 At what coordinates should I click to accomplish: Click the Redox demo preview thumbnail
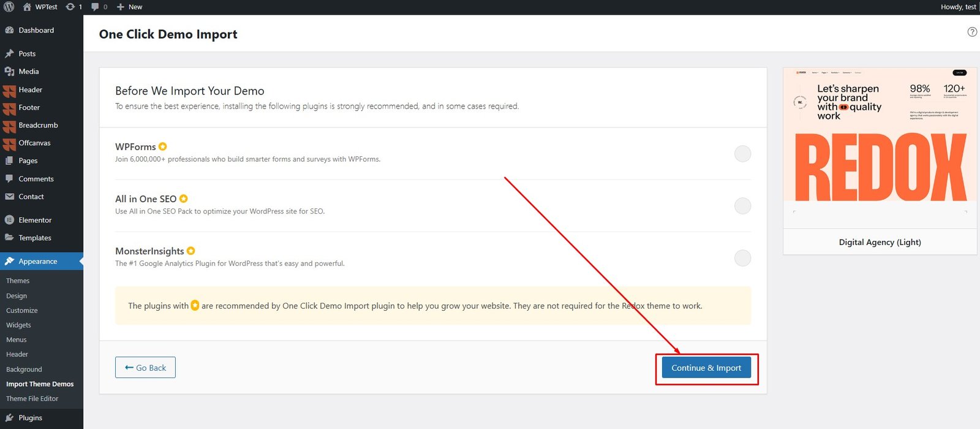(880, 148)
